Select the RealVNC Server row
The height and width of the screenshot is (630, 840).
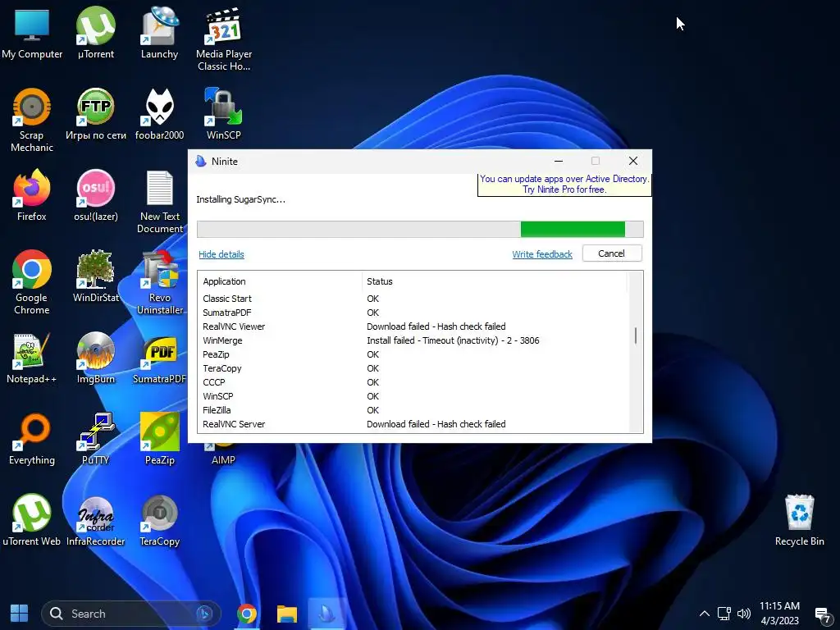412,424
